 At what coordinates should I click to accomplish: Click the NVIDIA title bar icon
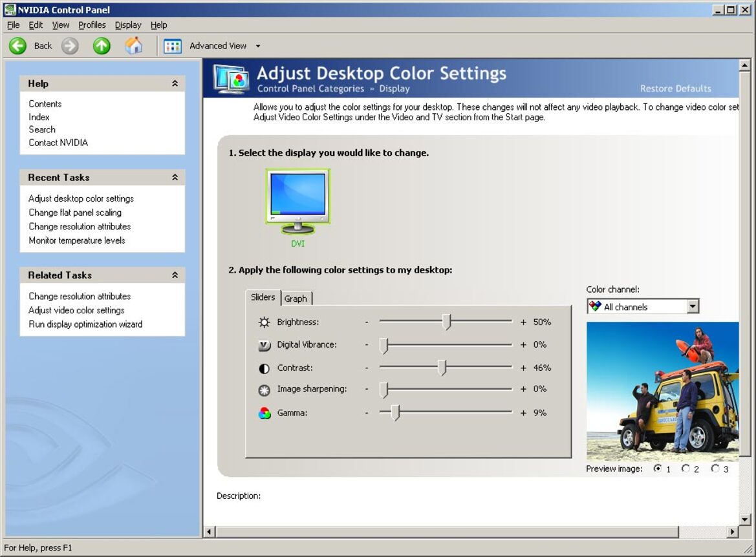pos(10,10)
